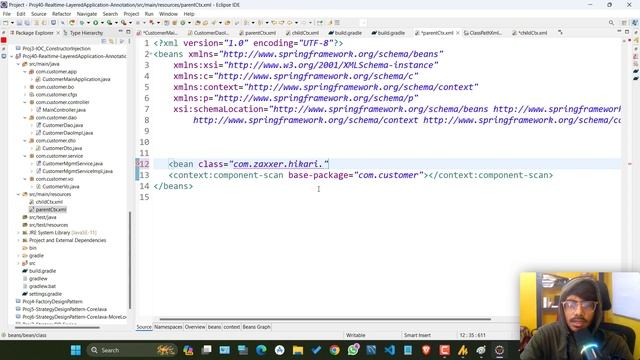
Task: Click the Eclipse icon in taskbar
Action: pos(500,350)
